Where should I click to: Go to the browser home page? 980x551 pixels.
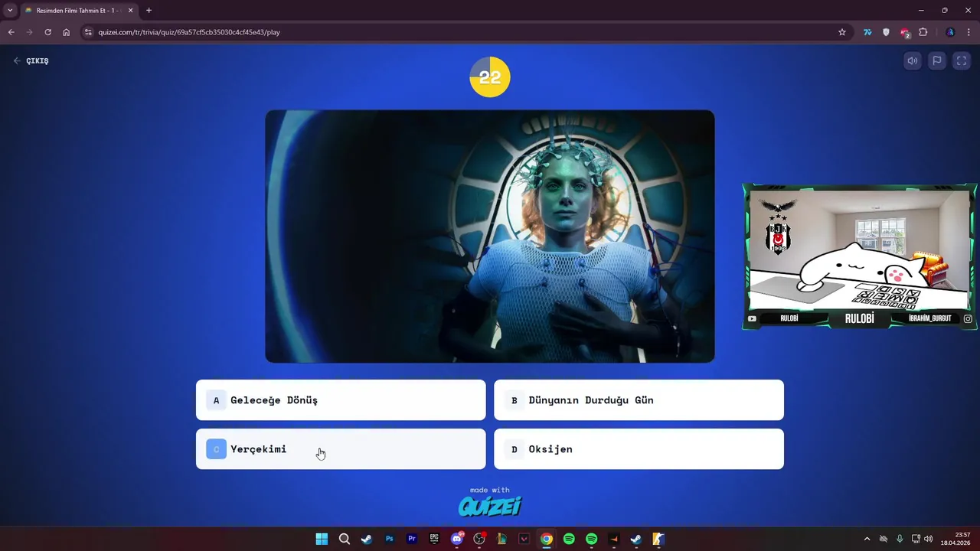(x=66, y=32)
